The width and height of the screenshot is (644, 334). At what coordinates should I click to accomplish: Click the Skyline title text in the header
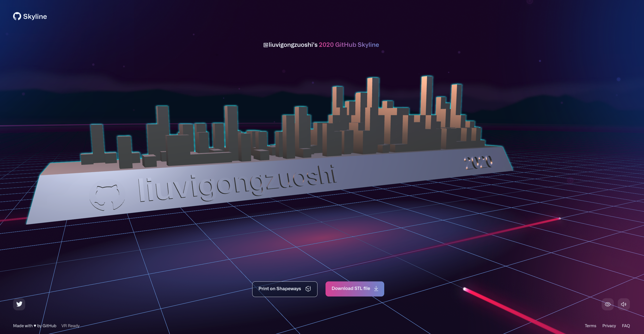point(35,17)
